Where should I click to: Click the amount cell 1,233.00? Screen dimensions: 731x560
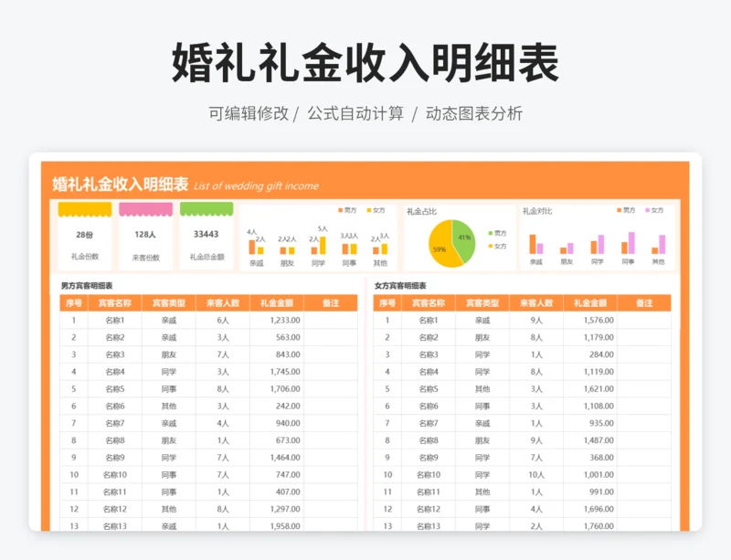[x=277, y=321]
